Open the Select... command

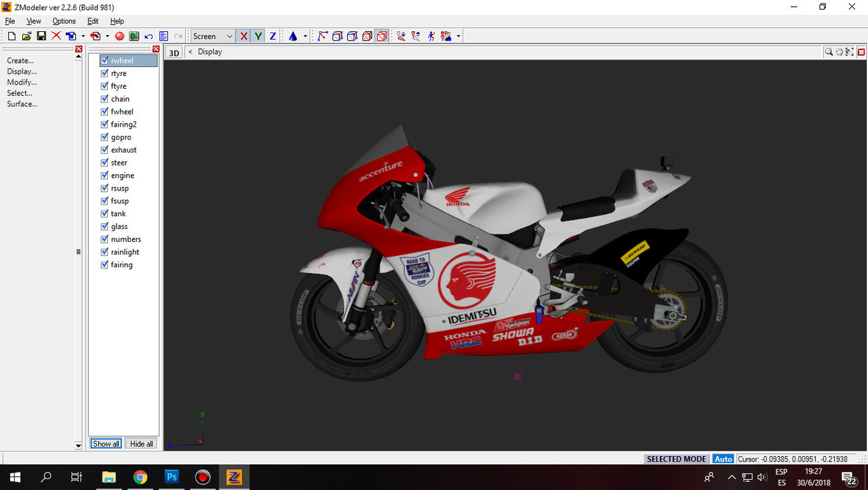tap(20, 93)
